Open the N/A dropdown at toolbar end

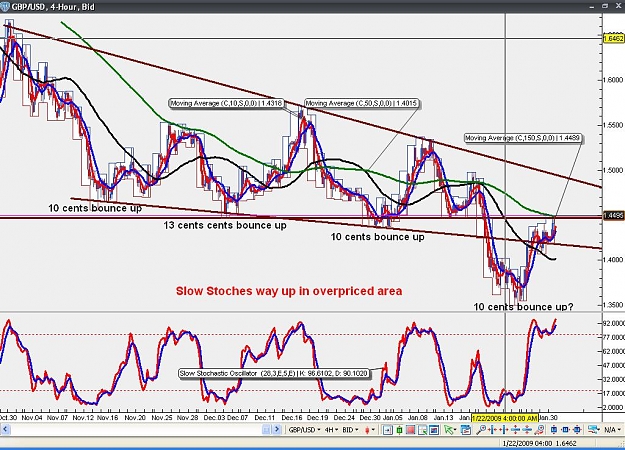[612, 430]
